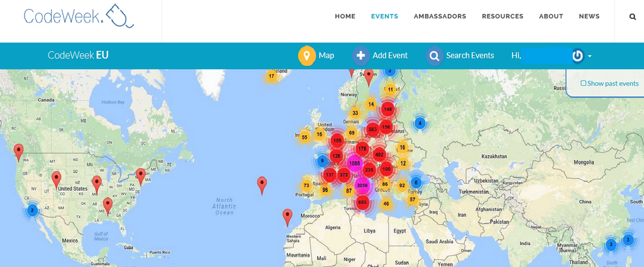Click the blue cluster marker labeled 2
644x267 pixels.
pos(32,210)
